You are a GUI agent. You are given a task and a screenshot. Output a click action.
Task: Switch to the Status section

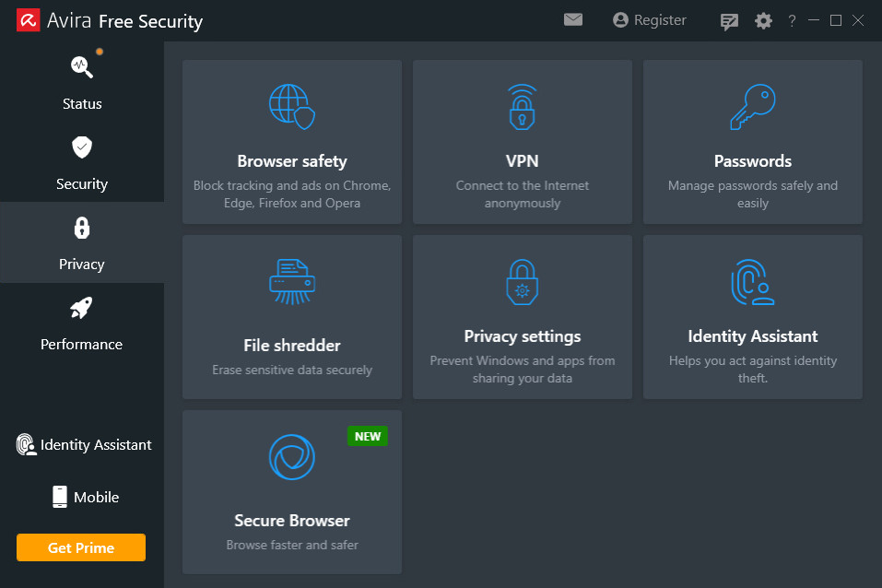tap(82, 82)
